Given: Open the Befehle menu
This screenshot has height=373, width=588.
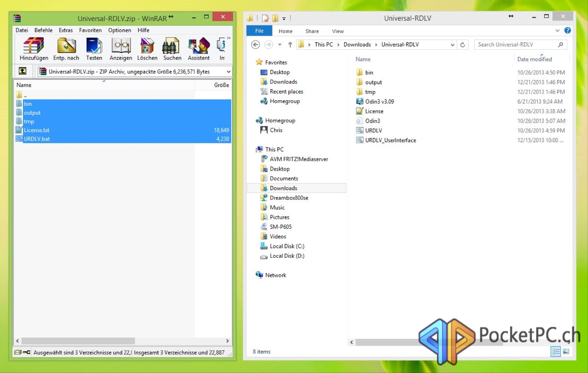Looking at the screenshot, I should pyautogui.click(x=43, y=30).
